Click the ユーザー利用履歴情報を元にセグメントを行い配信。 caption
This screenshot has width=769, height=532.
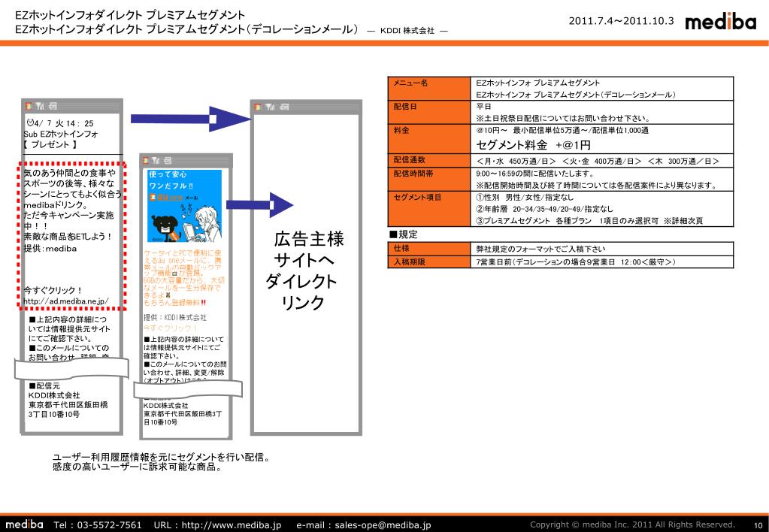(162, 458)
